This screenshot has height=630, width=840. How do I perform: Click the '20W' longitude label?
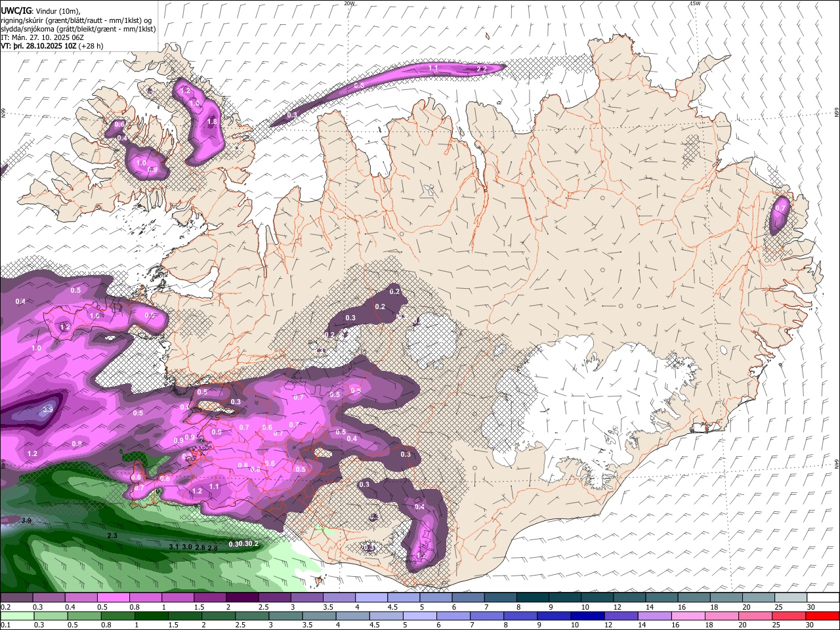tap(349, 3)
